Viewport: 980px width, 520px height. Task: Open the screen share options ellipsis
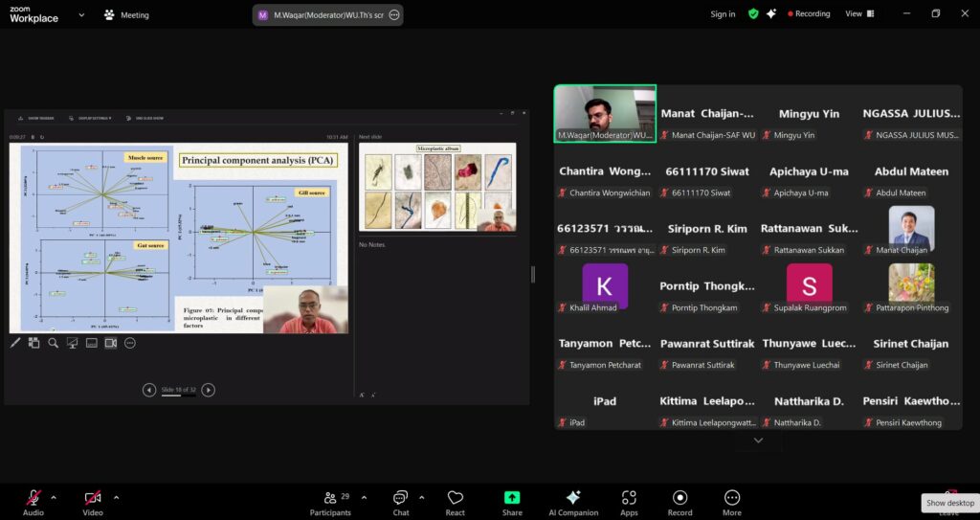tap(393, 14)
